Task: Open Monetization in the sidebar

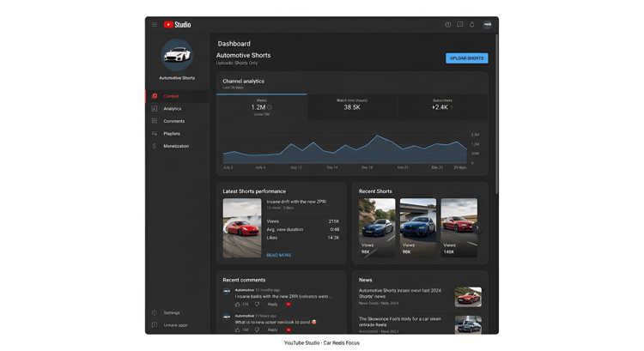Action: click(178, 146)
